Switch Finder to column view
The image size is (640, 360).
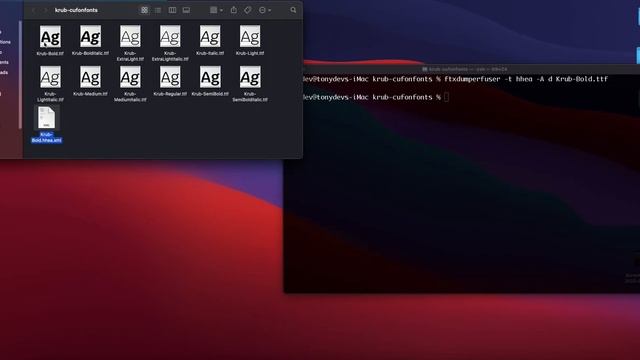[x=172, y=10]
